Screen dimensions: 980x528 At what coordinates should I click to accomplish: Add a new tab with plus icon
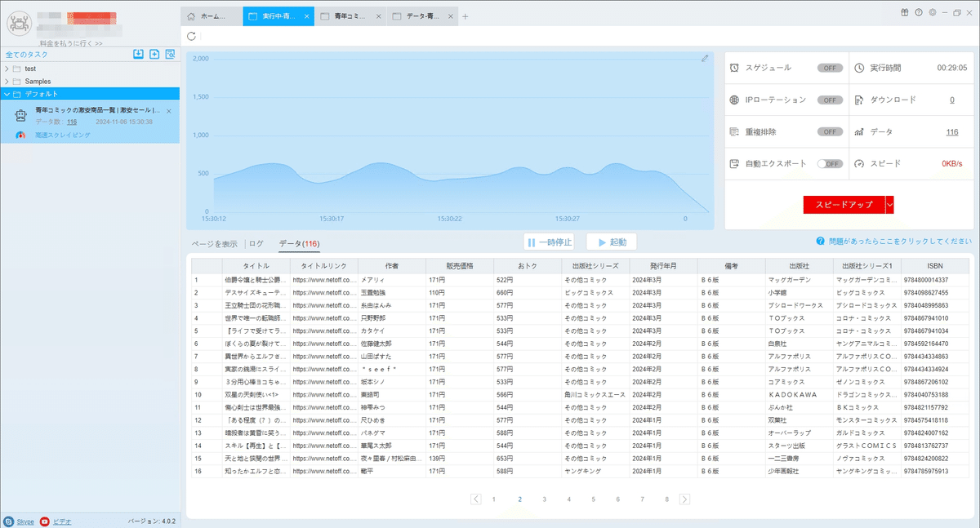[x=465, y=16]
